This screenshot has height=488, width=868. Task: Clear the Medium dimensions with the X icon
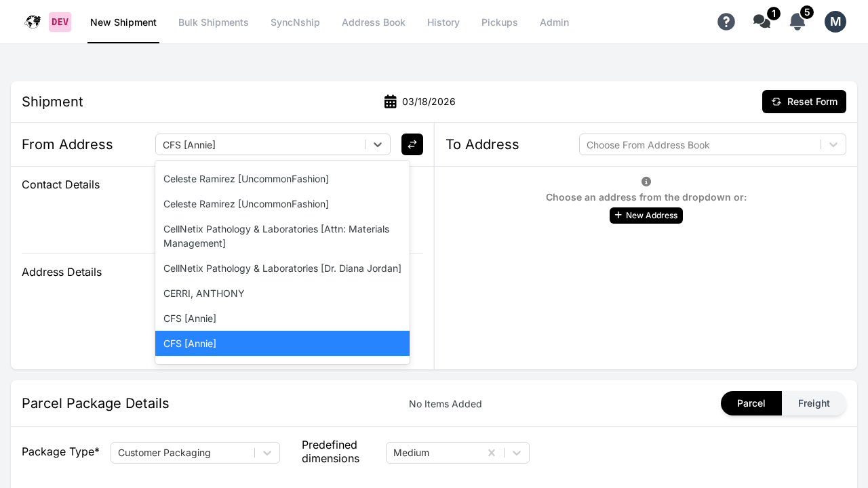(492, 453)
